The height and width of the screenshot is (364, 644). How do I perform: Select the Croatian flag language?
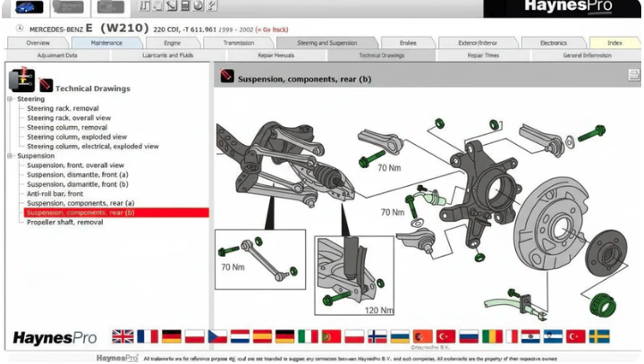coord(530,336)
